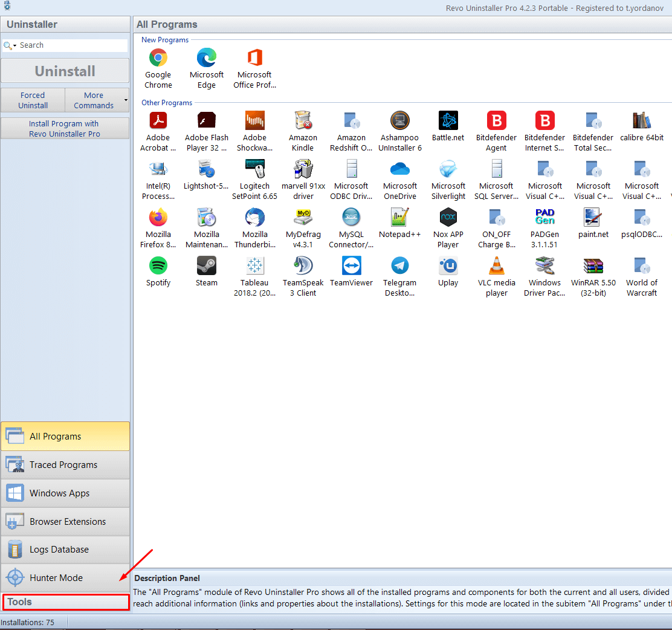The width and height of the screenshot is (672, 630).
Task: Select the Lightshot program icon
Action: click(207, 169)
